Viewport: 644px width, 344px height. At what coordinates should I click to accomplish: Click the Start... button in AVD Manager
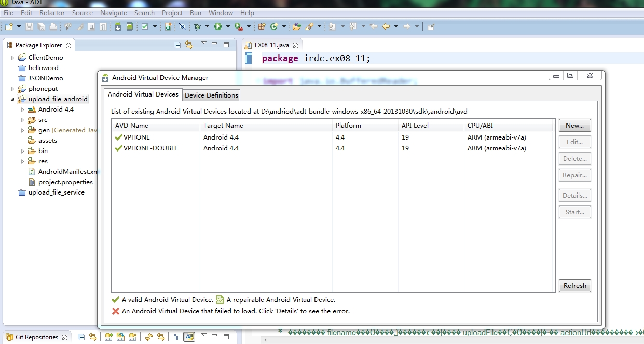pyautogui.click(x=574, y=212)
